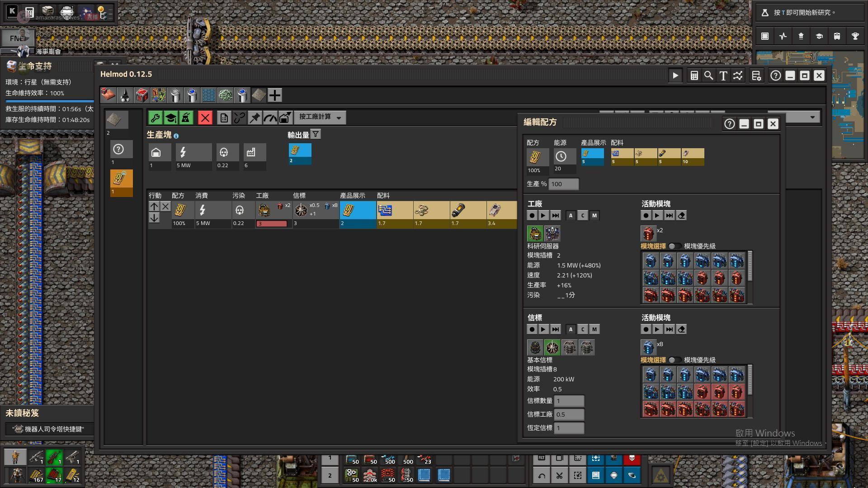Screen dimensions: 868x488
Task: Click beacon section play button
Action: pyautogui.click(x=544, y=329)
